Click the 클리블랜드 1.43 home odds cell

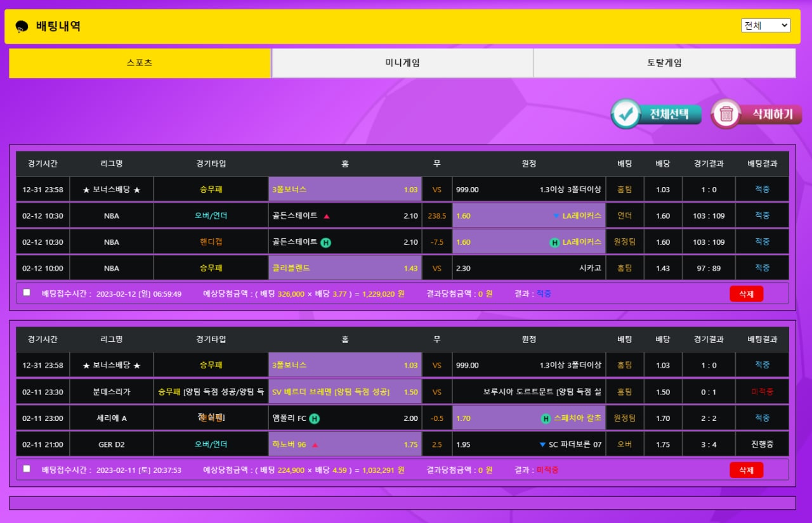tap(345, 268)
